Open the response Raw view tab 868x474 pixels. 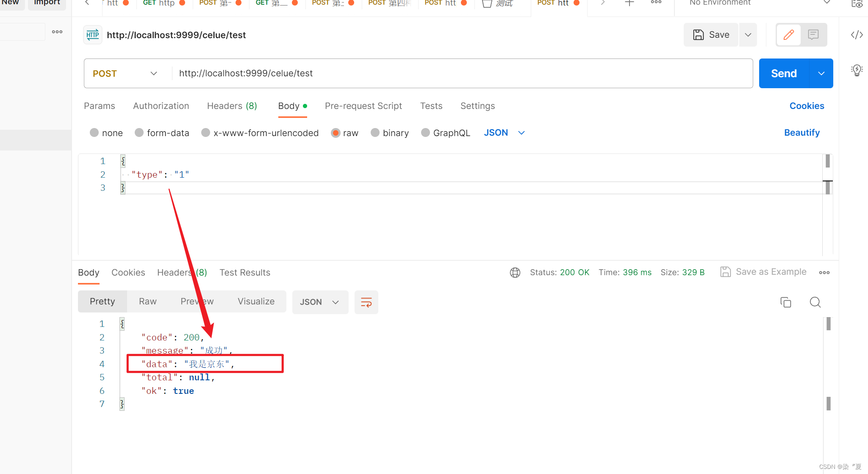[147, 301]
